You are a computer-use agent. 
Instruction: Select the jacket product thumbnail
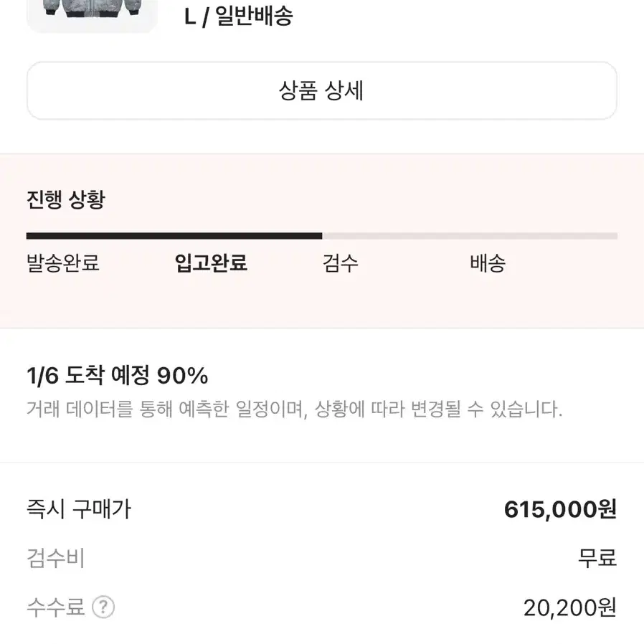coord(92,14)
